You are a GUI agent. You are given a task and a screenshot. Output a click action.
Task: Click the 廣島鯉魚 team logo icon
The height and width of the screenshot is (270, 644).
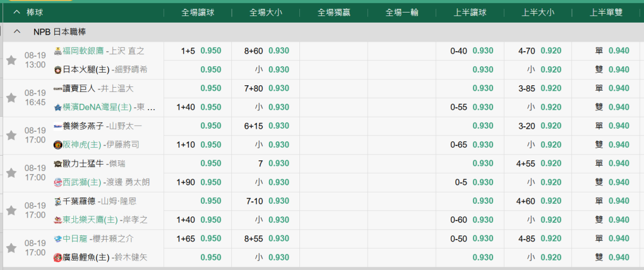[x=58, y=257]
